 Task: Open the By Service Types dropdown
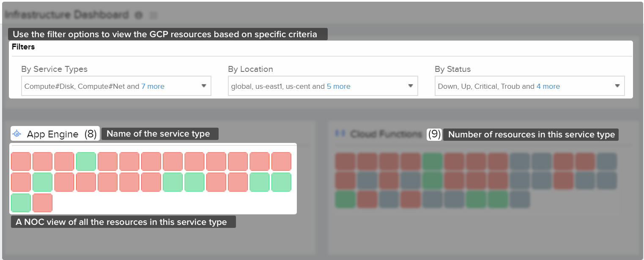click(204, 85)
